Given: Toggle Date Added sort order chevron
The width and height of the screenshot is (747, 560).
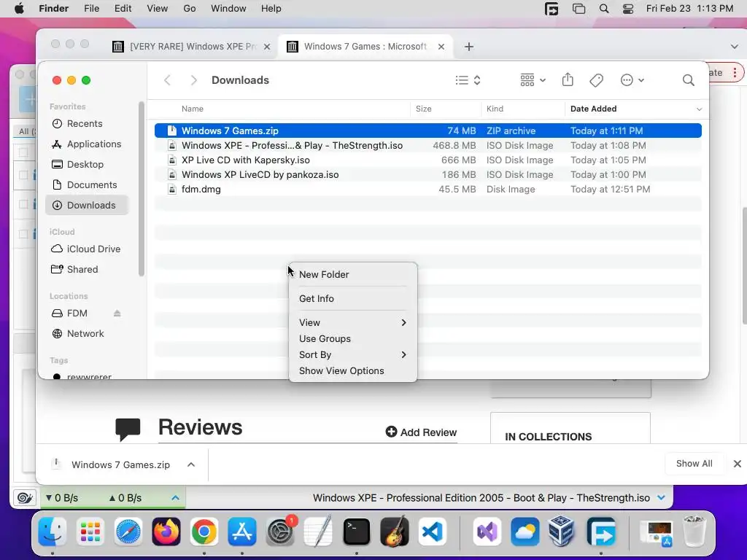Looking at the screenshot, I should click(699, 109).
